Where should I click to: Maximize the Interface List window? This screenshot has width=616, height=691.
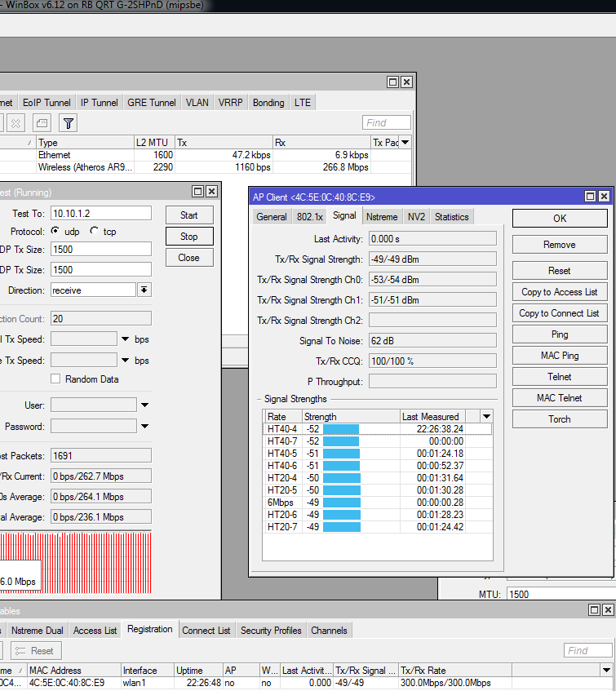click(392, 82)
